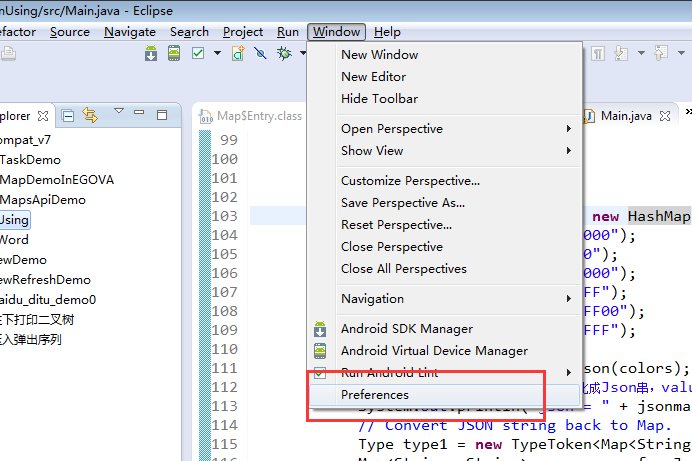Select Hide Toolbar menu item
The width and height of the screenshot is (692, 461).
click(444, 99)
